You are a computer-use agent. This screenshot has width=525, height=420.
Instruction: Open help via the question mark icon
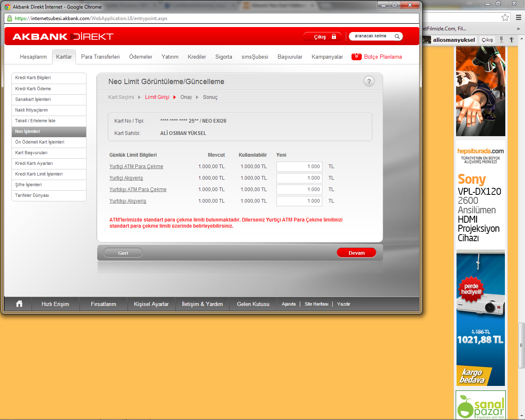369,81
